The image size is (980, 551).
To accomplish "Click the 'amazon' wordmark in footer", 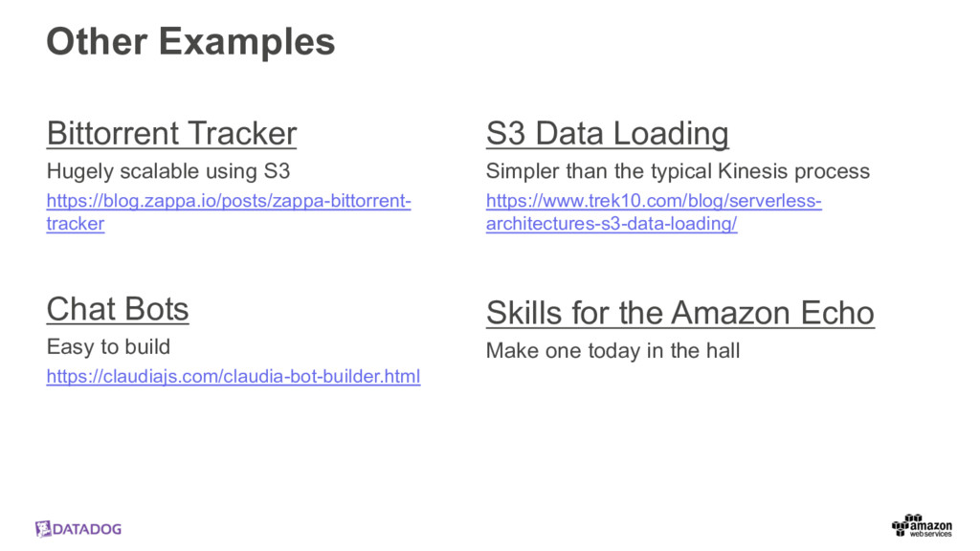I will [931, 525].
